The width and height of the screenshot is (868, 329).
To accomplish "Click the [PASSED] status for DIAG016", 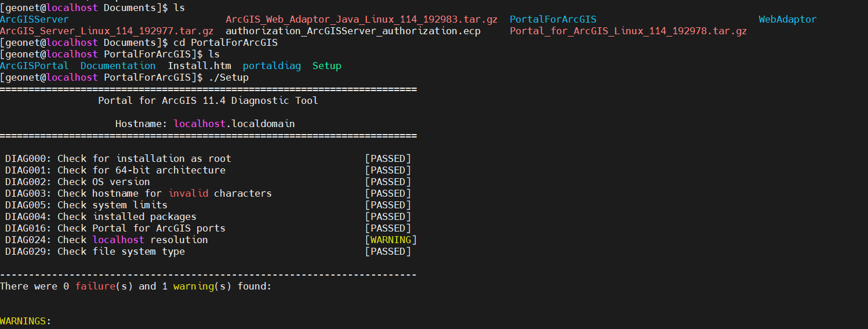I will pyautogui.click(x=388, y=229).
